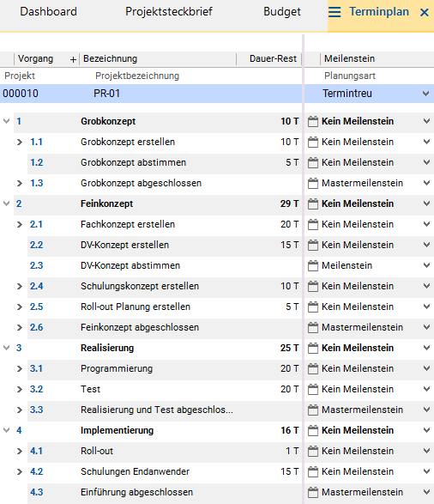Expand task 2.1 Fachkonzept erstellen
Image resolution: width=434 pixels, height=504 pixels.
click(20, 224)
